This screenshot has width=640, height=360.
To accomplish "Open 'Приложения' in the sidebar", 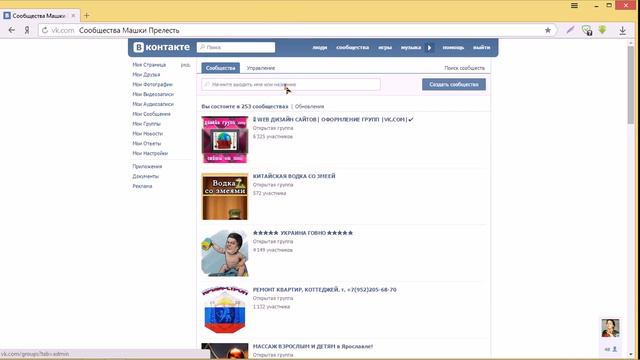I will click(147, 167).
